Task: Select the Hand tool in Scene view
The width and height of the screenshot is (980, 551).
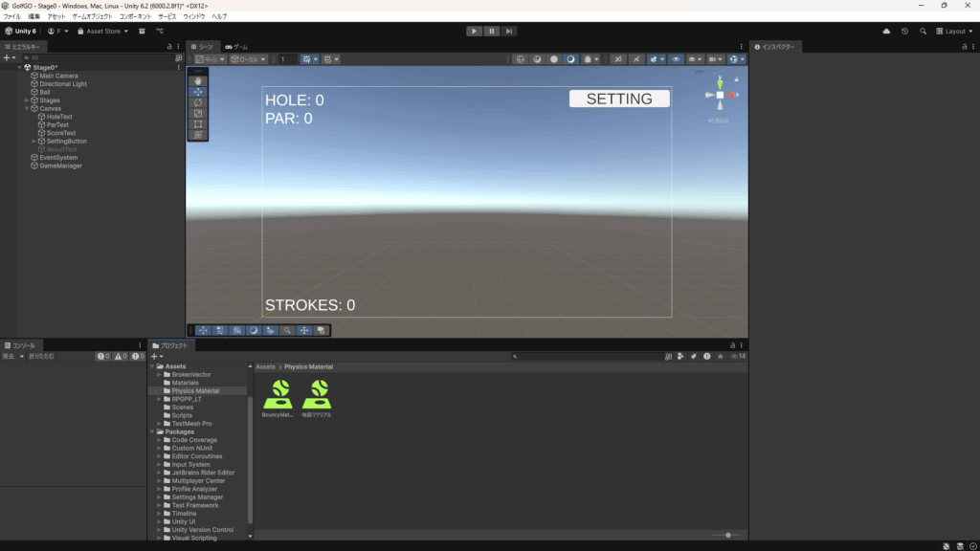Action: [198, 80]
